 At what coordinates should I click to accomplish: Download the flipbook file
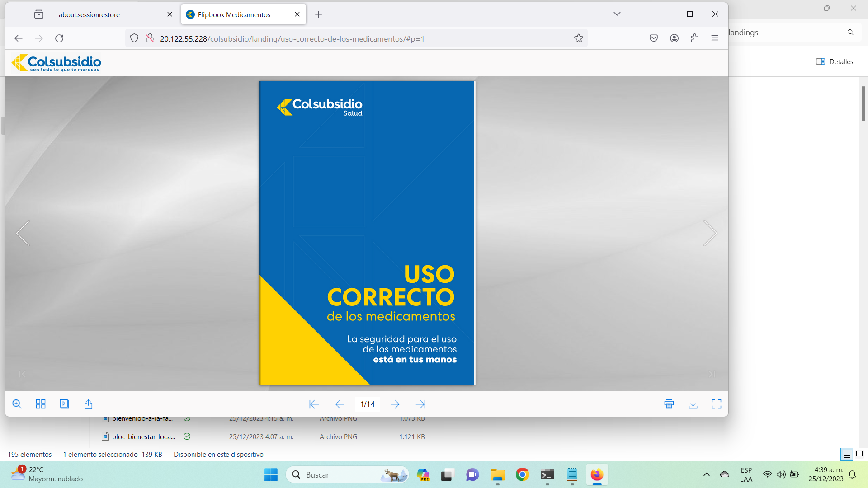point(693,404)
